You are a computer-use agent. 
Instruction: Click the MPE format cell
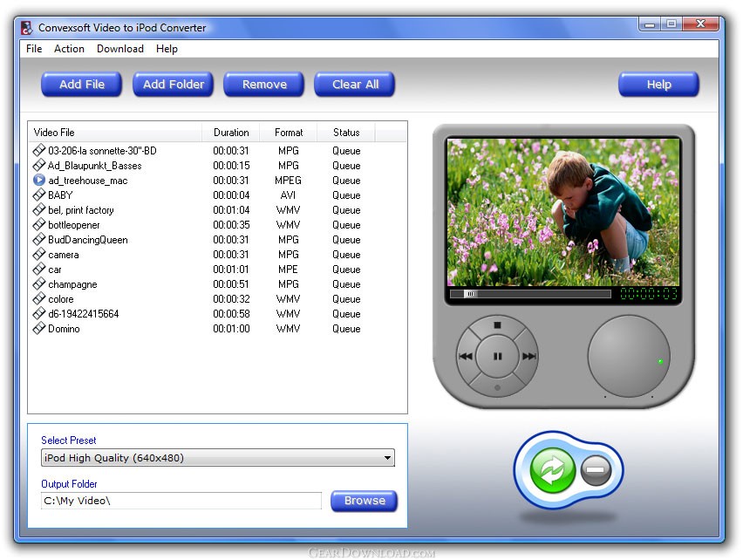[288, 270]
